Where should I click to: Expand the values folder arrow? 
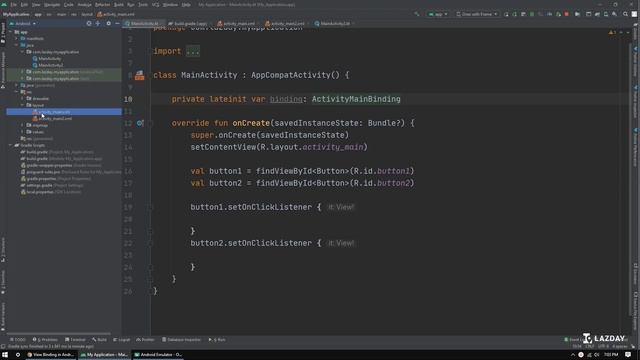[x=22, y=131]
